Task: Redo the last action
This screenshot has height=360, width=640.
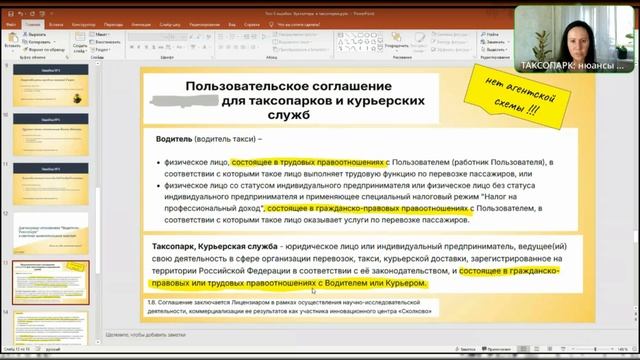Action: 32,14
